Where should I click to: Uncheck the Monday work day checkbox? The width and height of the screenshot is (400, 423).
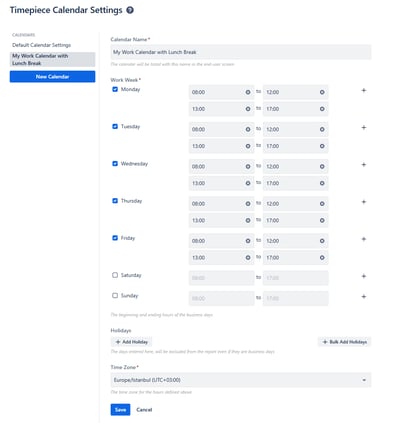point(115,89)
